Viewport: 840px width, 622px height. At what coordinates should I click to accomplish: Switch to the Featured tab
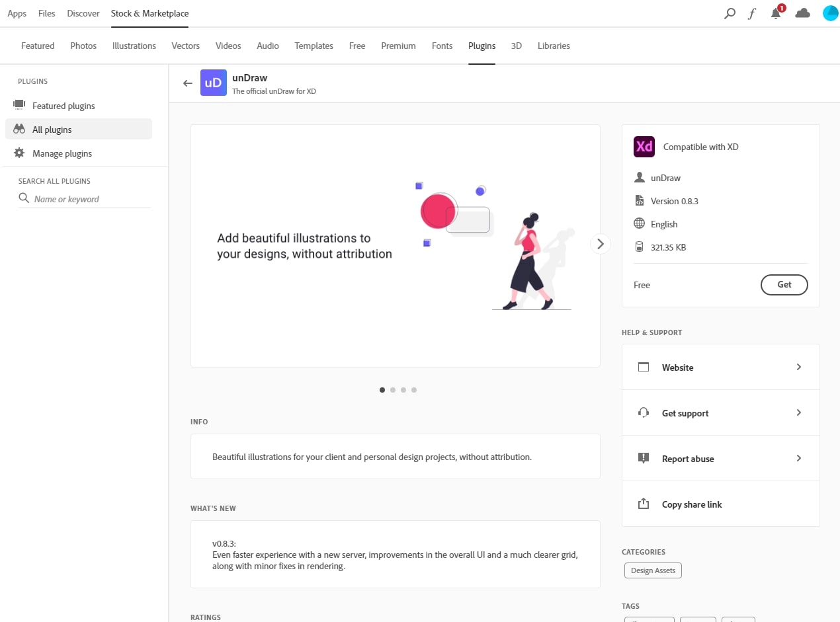(x=38, y=46)
